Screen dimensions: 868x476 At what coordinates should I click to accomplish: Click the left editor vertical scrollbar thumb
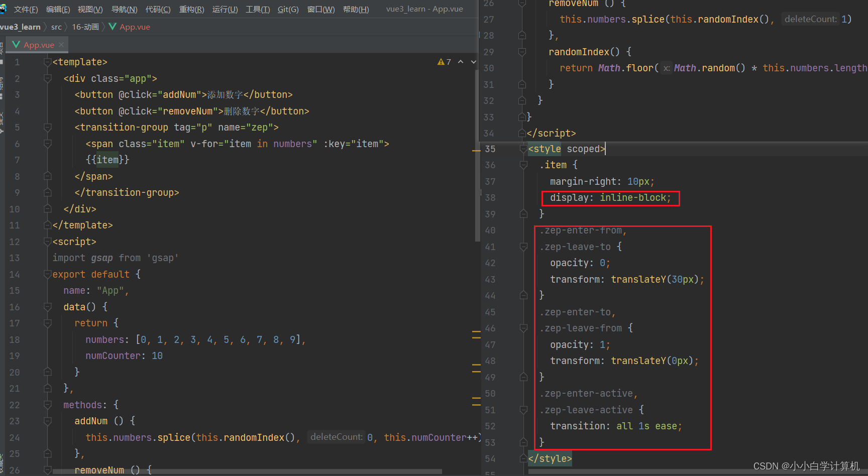tap(477, 156)
